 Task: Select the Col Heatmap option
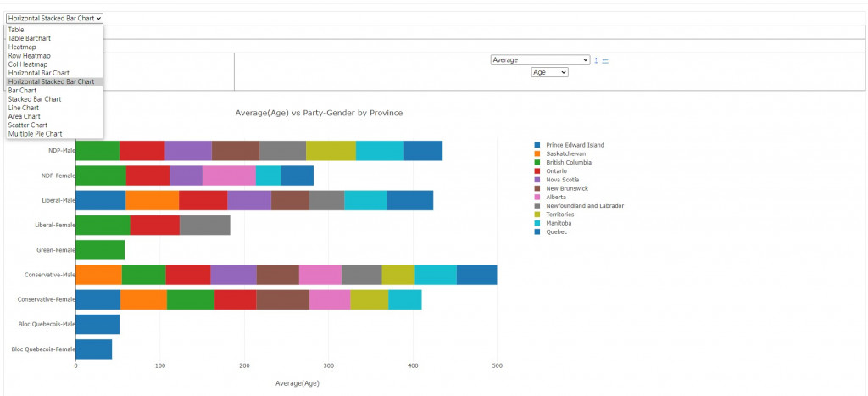point(54,64)
